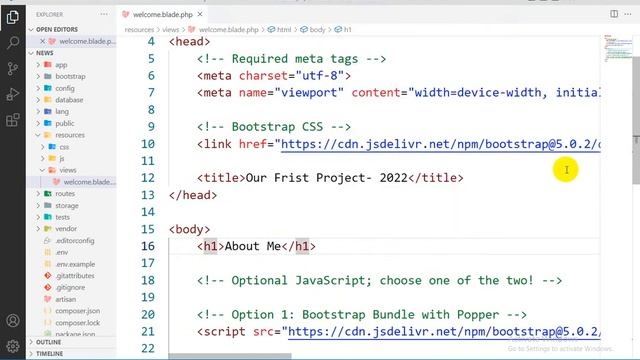Switch to the welcome.blade.php tab
This screenshot has height=360, width=640.
[x=162, y=14]
